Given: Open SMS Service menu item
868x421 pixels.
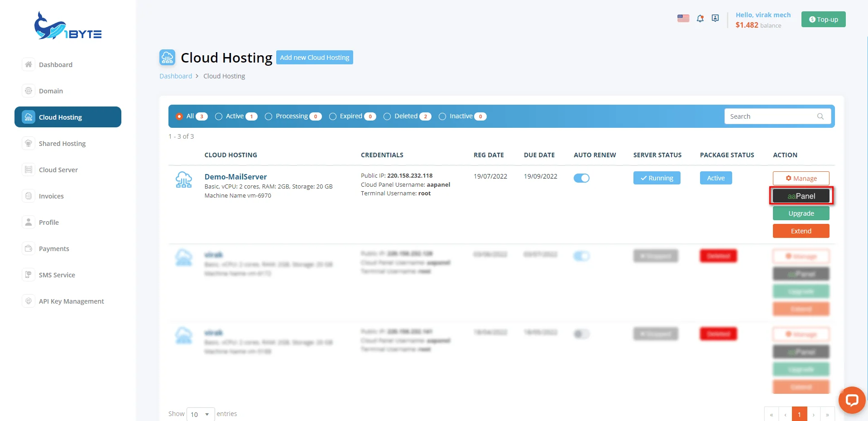Looking at the screenshot, I should click(x=57, y=275).
